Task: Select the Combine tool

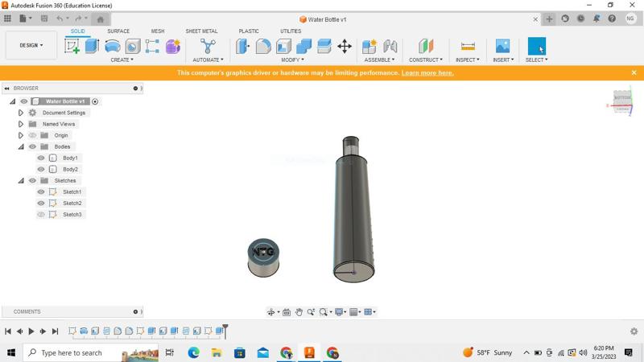Action: [303, 46]
